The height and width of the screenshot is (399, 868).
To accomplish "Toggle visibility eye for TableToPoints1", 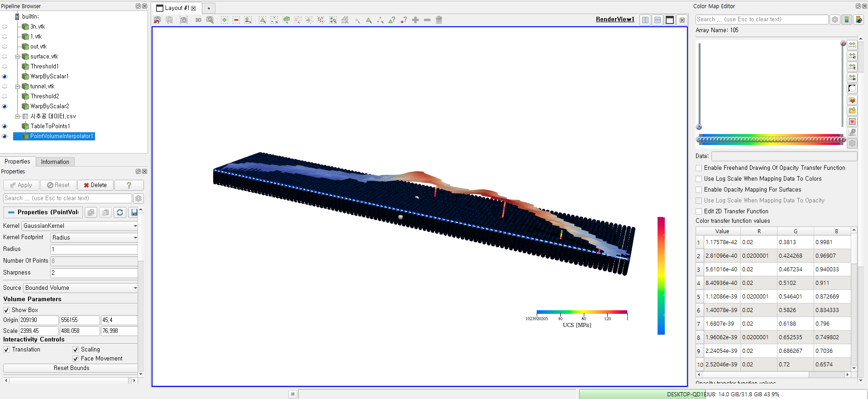I will tap(5, 126).
